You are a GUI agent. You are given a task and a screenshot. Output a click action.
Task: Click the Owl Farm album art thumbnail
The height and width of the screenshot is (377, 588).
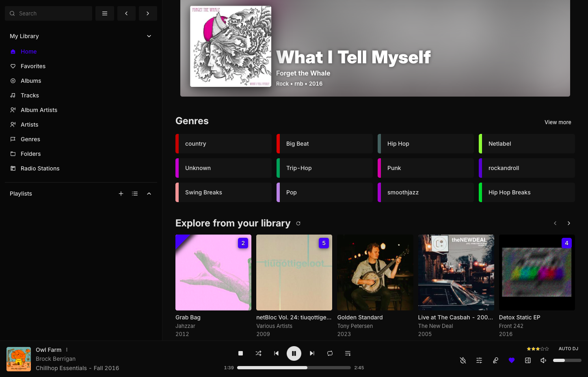coord(19,359)
